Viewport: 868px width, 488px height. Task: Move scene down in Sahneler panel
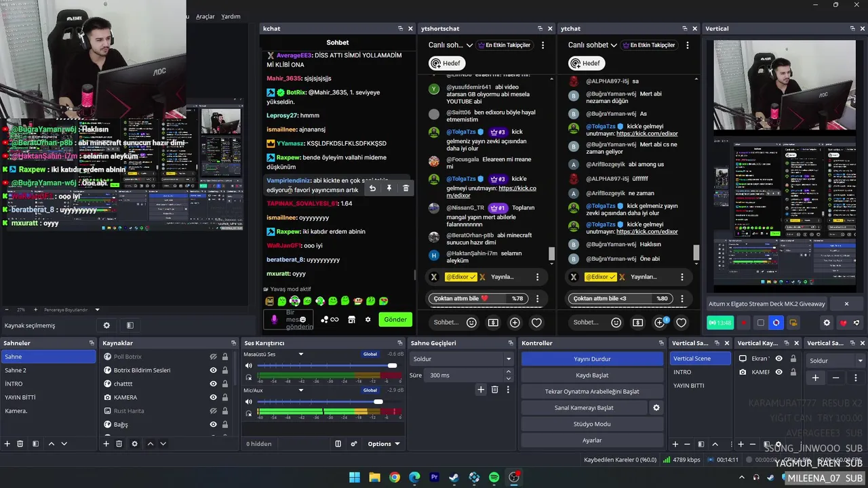64,444
